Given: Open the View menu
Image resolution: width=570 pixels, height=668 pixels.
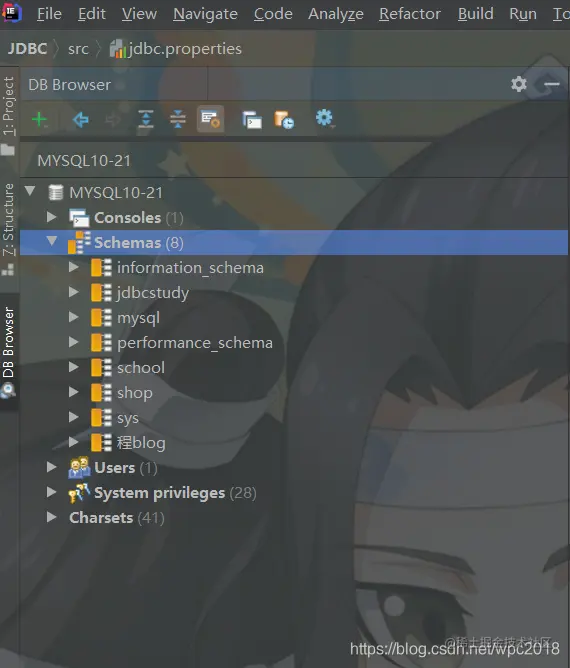Looking at the screenshot, I should [x=139, y=14].
